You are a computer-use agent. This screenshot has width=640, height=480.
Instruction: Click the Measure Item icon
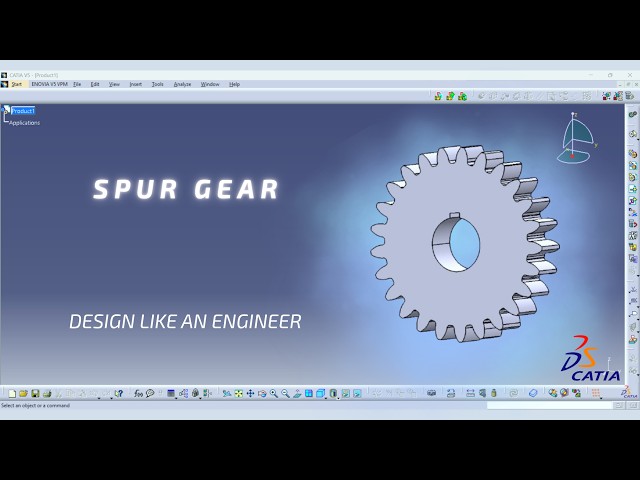click(x=482, y=393)
